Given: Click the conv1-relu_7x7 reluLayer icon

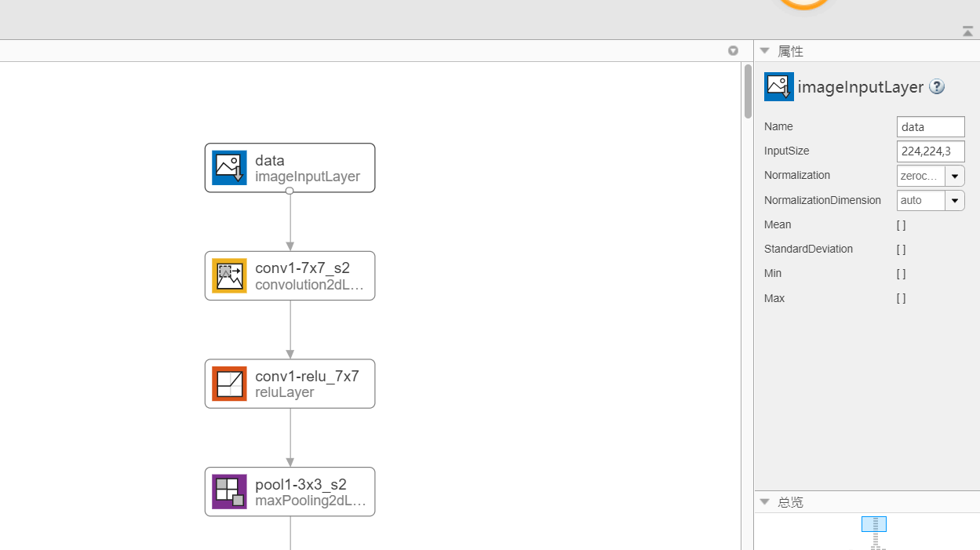Looking at the screenshot, I should click(x=229, y=384).
